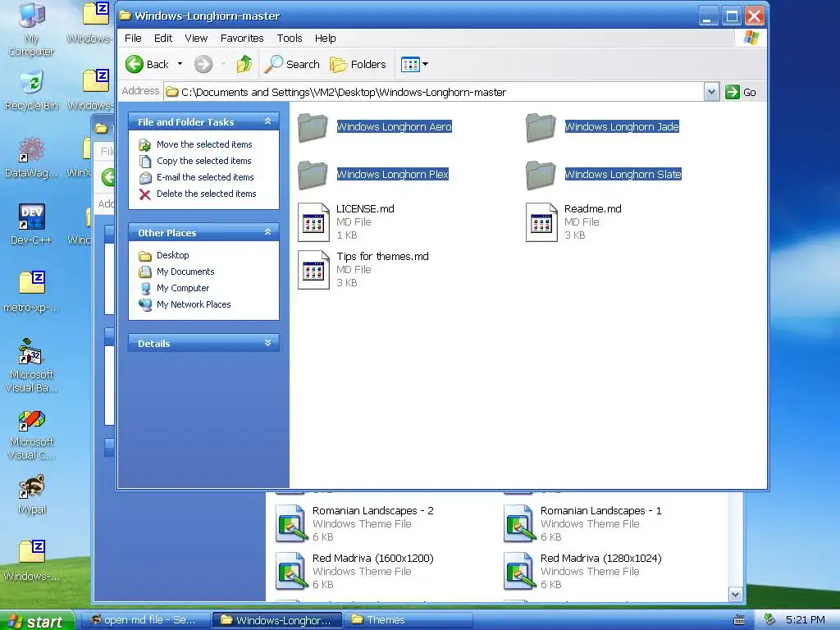This screenshot has width=840, height=630.
Task: Select the Windows Longhorn Slate folder icon
Action: pyautogui.click(x=541, y=175)
